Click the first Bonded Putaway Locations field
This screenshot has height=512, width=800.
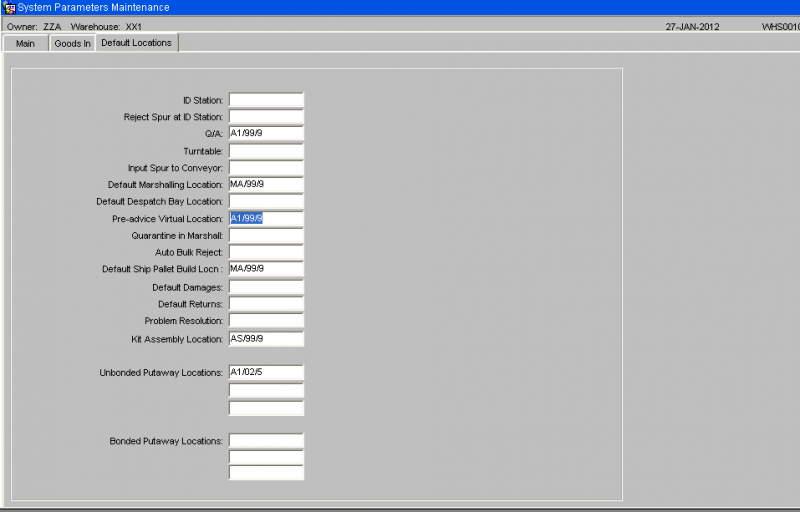(266, 441)
